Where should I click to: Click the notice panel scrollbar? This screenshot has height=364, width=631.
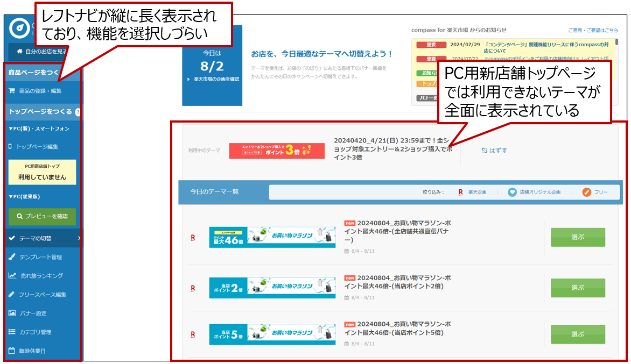click(x=616, y=42)
